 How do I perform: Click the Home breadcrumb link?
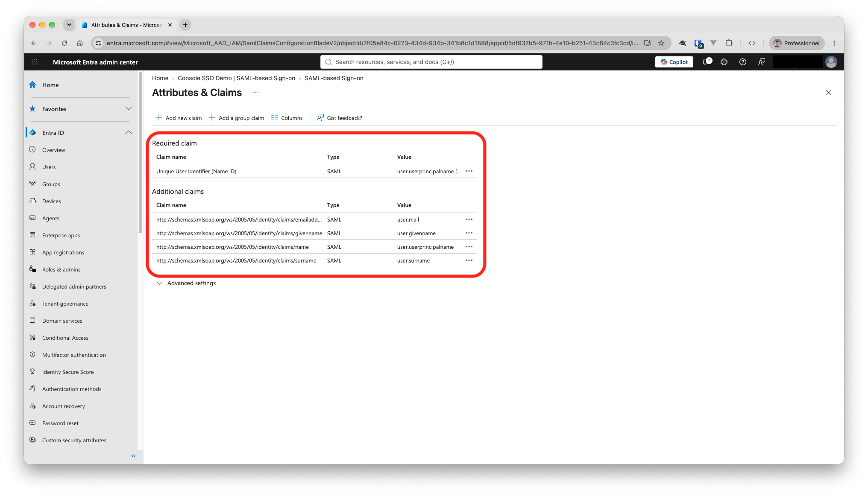click(x=160, y=78)
